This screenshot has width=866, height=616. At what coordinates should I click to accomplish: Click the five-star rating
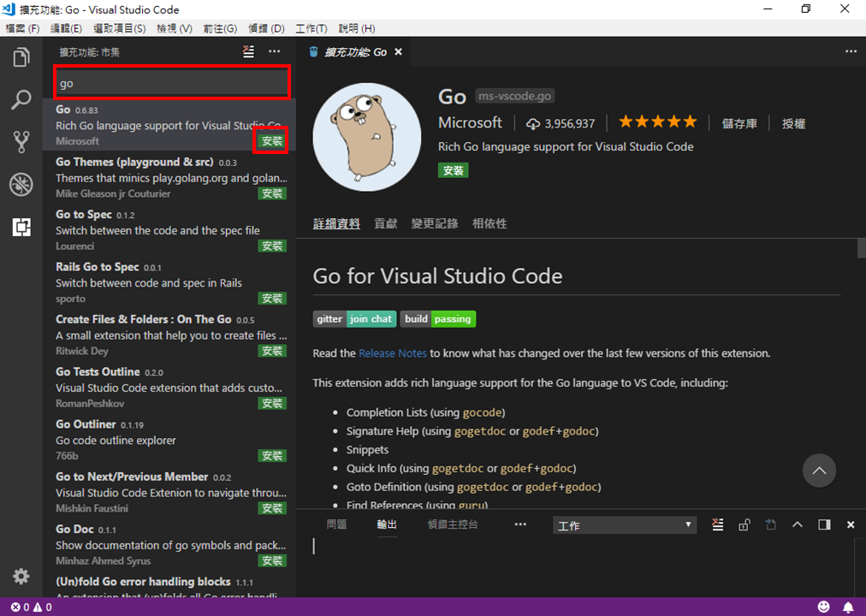tap(657, 122)
